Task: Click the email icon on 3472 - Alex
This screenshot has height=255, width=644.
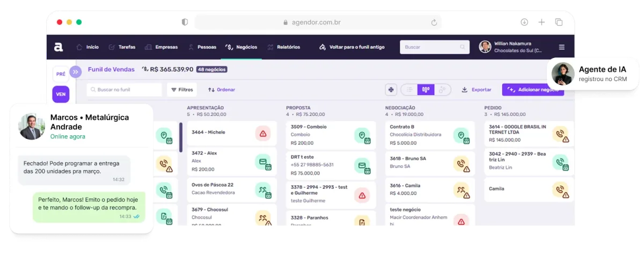Action: pos(264,162)
